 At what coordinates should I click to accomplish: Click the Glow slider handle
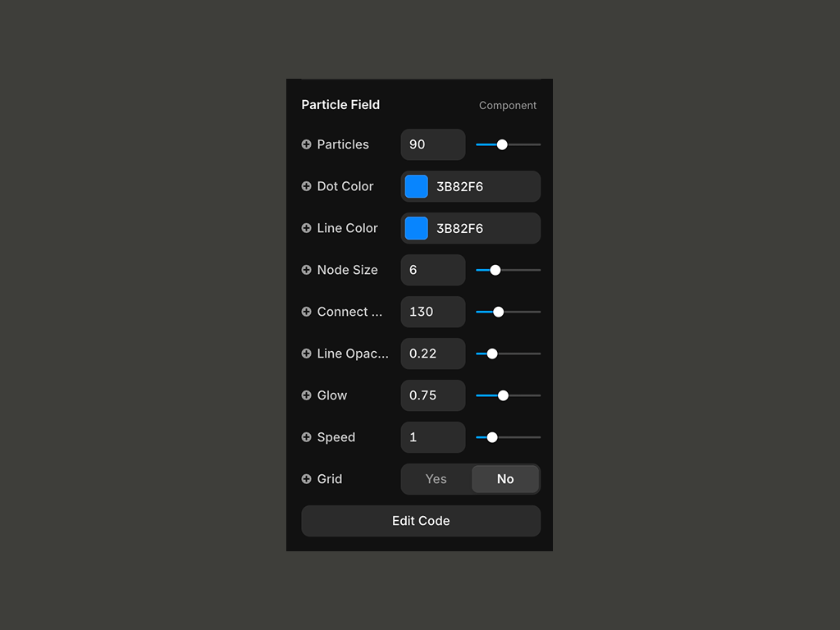click(x=503, y=395)
